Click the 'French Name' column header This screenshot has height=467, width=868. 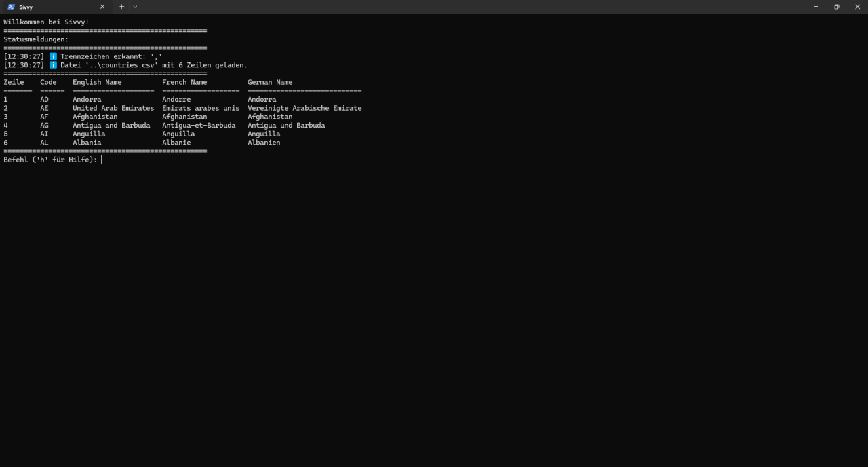184,82
